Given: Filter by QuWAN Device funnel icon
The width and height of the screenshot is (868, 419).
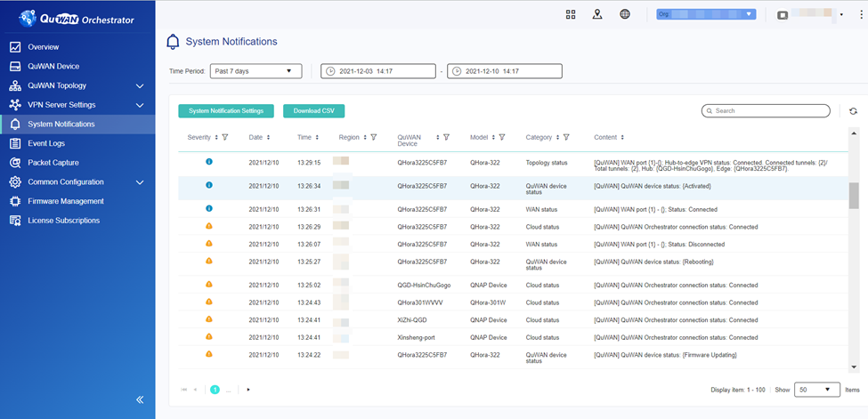Looking at the screenshot, I should pyautogui.click(x=446, y=137).
